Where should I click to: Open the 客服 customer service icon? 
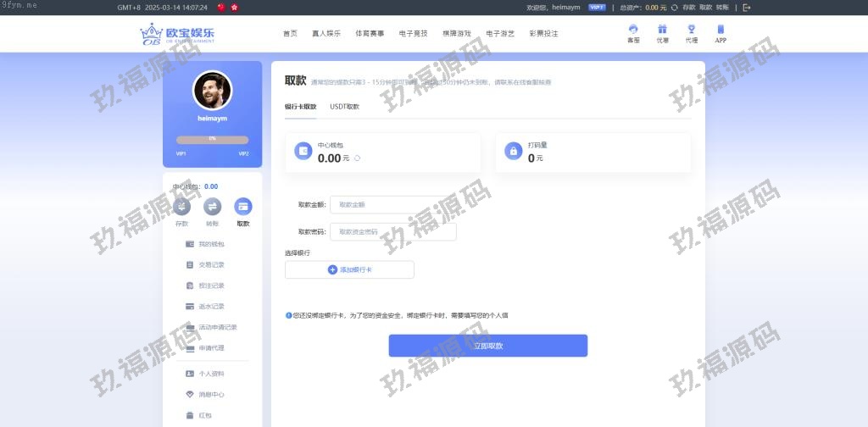coord(632,30)
